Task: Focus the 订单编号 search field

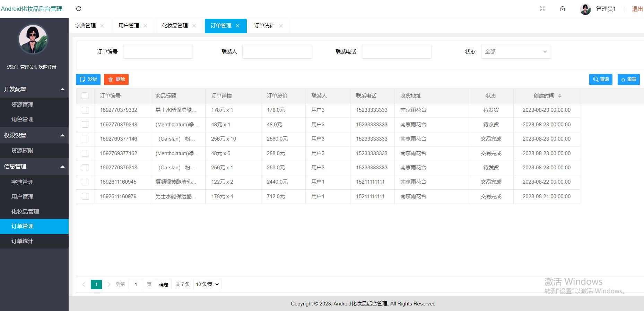Action: click(158, 52)
